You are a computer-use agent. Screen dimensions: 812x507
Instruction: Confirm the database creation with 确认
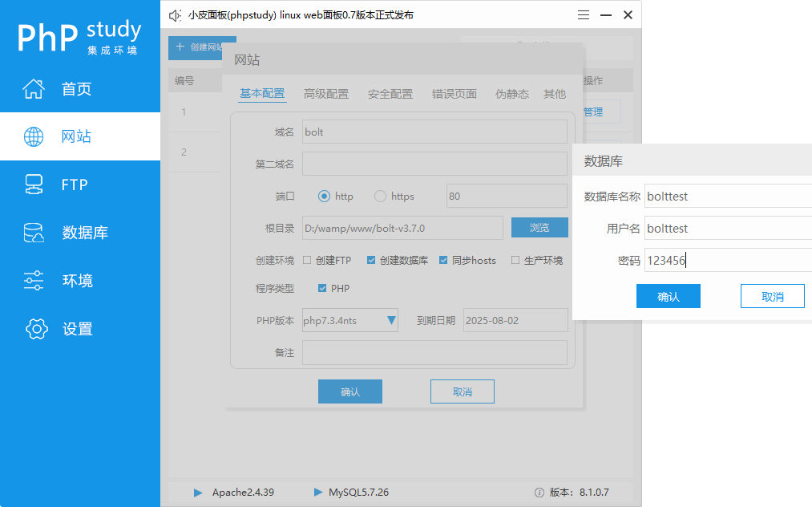pos(668,295)
